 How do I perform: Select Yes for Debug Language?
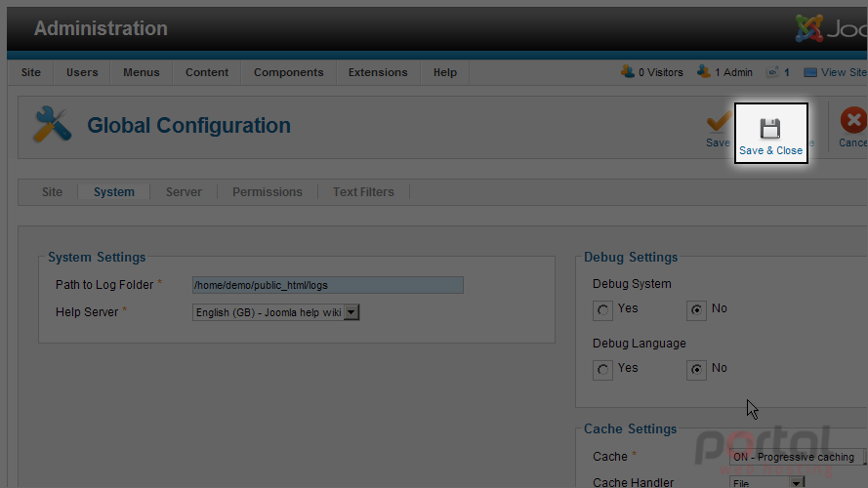click(x=602, y=370)
